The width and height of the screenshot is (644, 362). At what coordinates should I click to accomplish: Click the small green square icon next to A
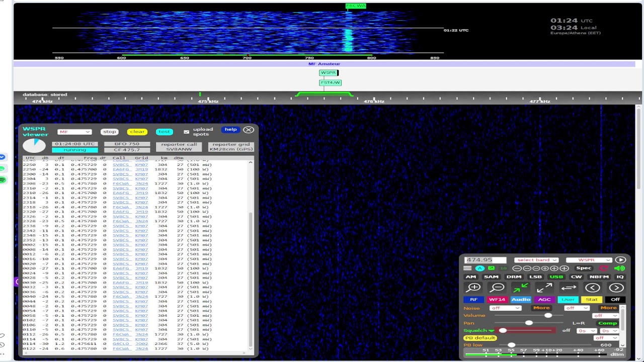492,268
